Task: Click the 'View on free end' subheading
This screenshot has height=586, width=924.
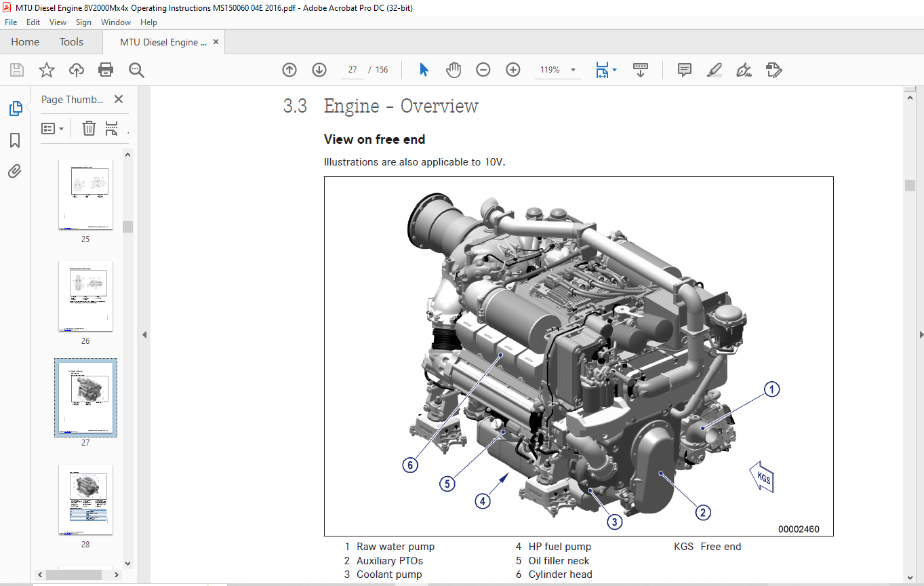Action: click(x=375, y=140)
